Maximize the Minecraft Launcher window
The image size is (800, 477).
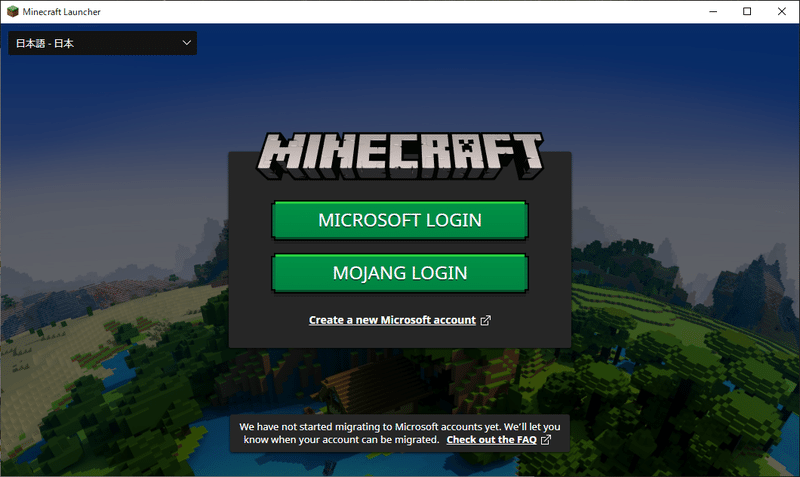pyautogui.click(x=747, y=11)
